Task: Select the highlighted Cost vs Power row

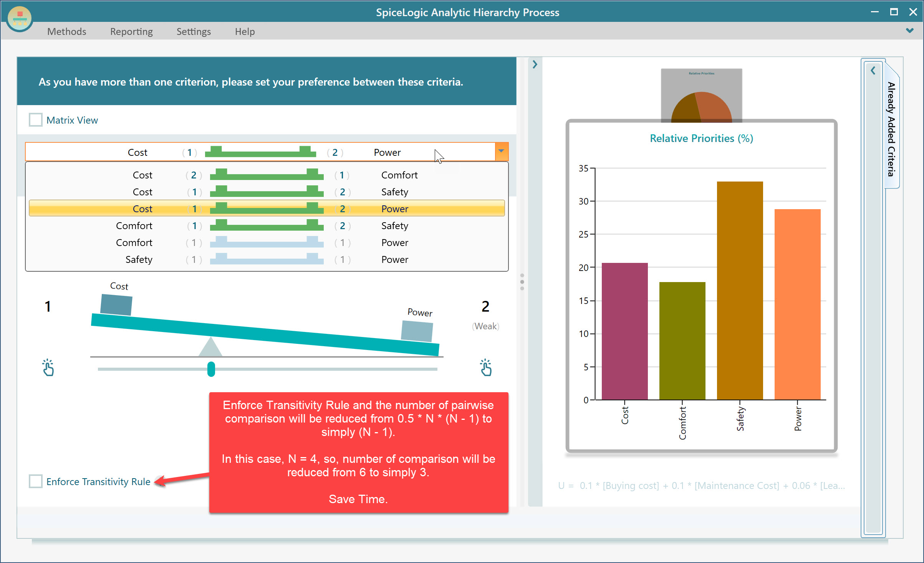Action: (x=267, y=208)
